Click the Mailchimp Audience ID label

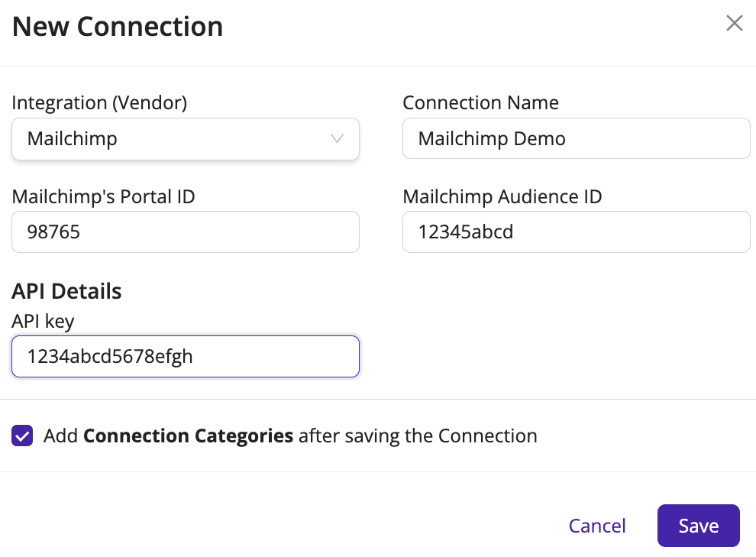(x=502, y=197)
